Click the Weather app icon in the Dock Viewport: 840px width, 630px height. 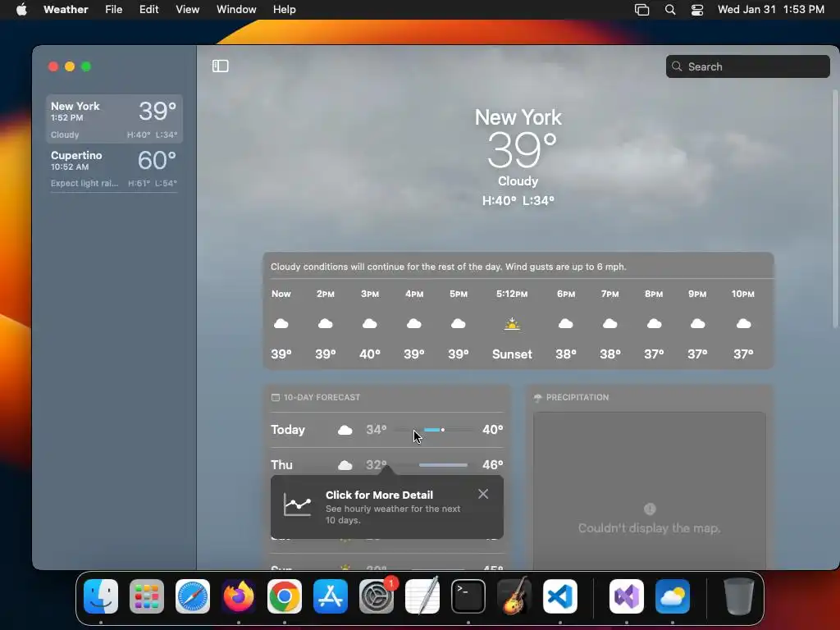(673, 596)
